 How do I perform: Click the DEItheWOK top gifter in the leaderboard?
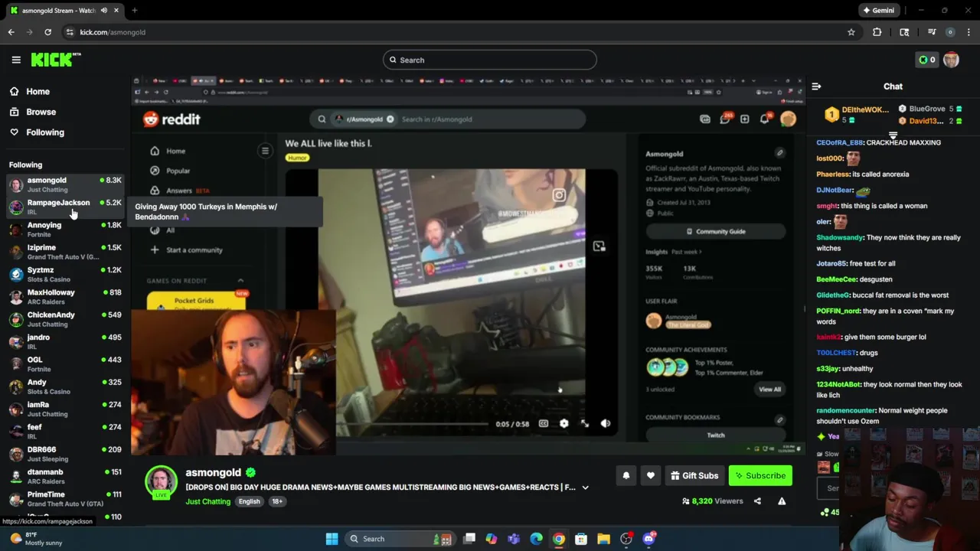click(857, 114)
